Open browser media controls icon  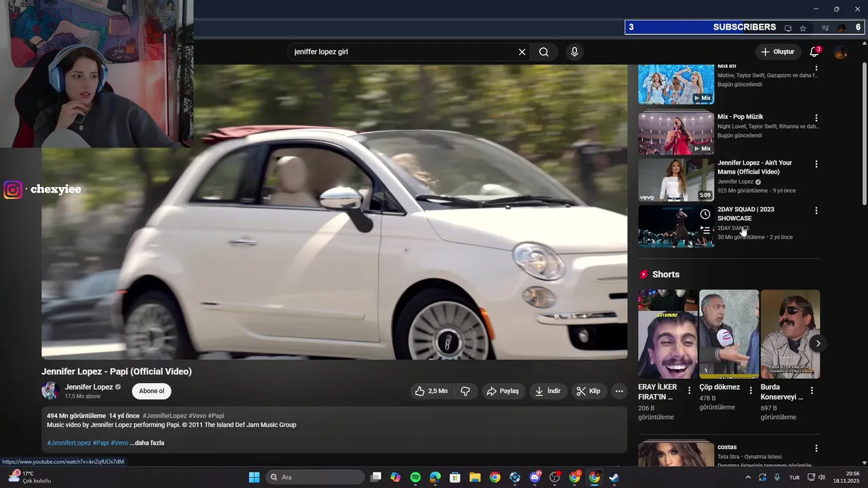[x=825, y=28]
